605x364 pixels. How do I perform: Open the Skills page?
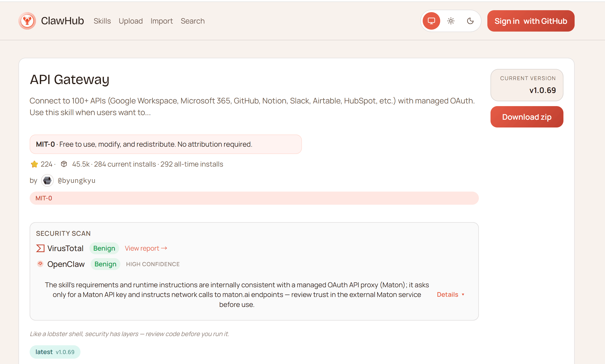[102, 21]
